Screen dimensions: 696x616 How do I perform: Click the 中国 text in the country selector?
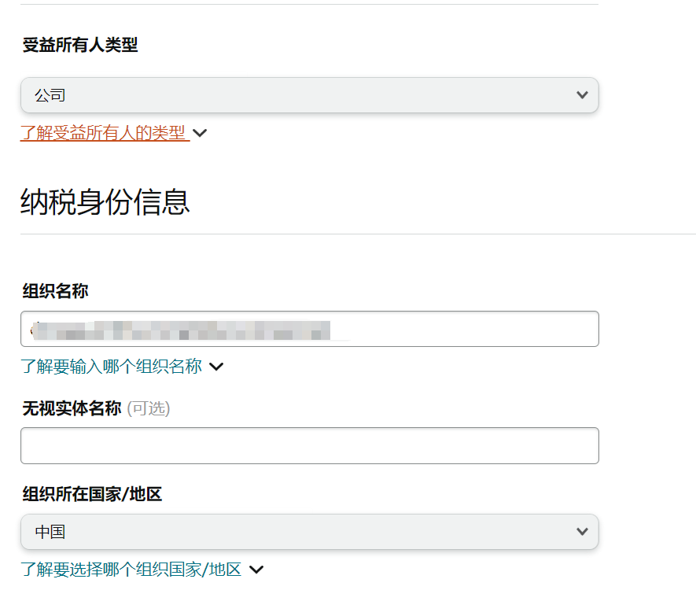click(x=50, y=532)
